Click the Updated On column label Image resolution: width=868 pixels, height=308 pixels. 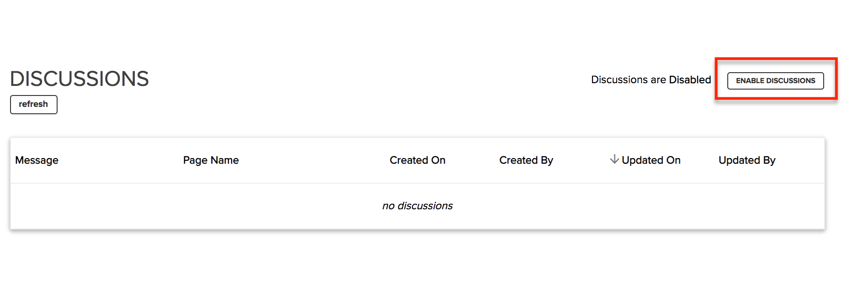(651, 160)
